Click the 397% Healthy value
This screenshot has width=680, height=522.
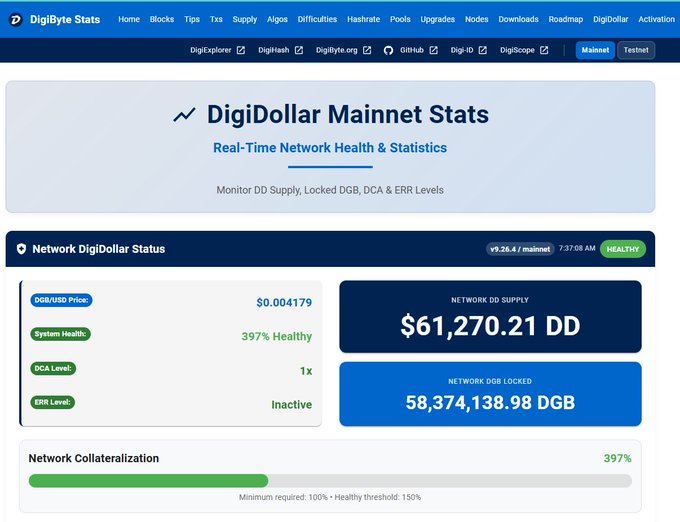click(x=277, y=336)
